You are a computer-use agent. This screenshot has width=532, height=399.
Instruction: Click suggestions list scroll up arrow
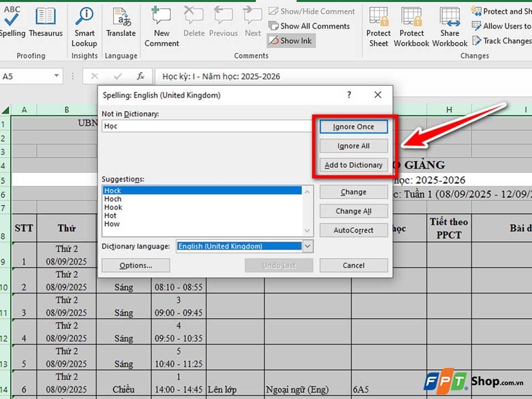(307, 192)
